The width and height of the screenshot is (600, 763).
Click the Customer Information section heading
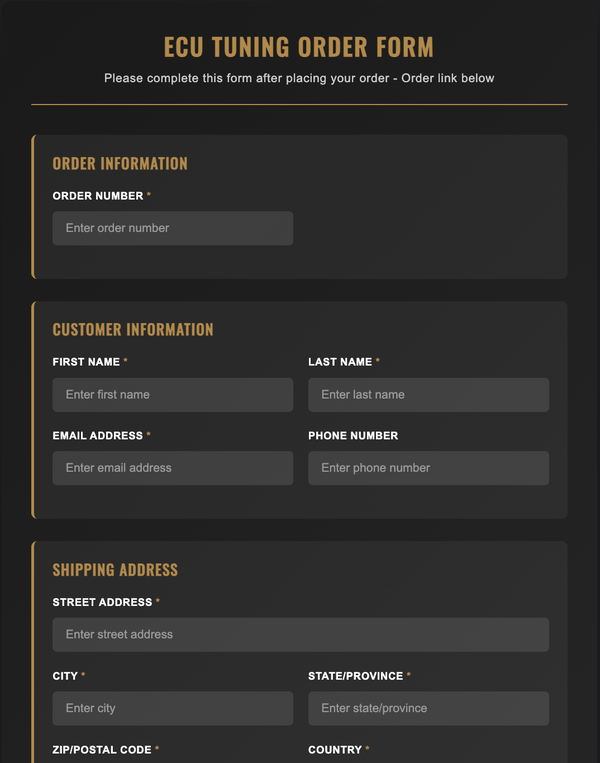tap(133, 329)
